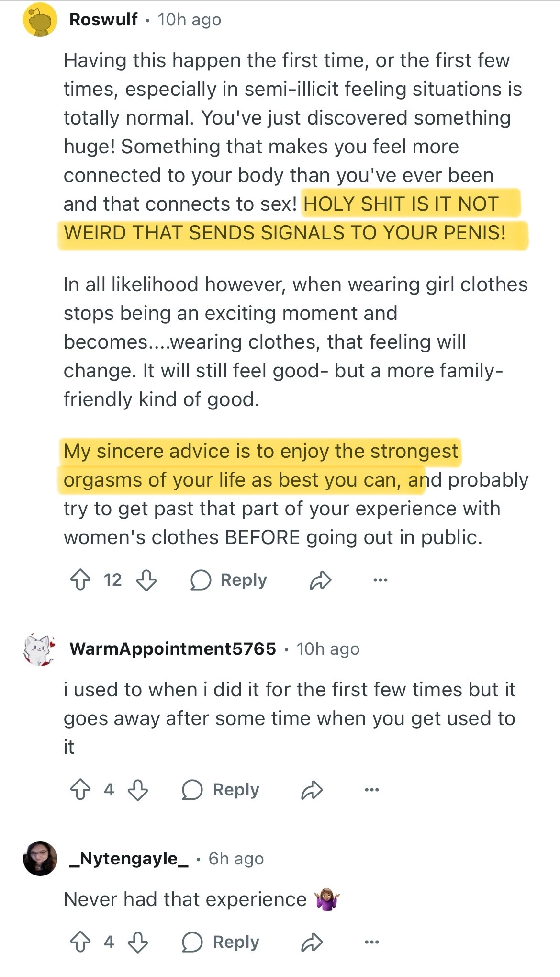Downvote _Nytengayle_'s comment
This screenshot has height=977, width=560.
pos(138,942)
